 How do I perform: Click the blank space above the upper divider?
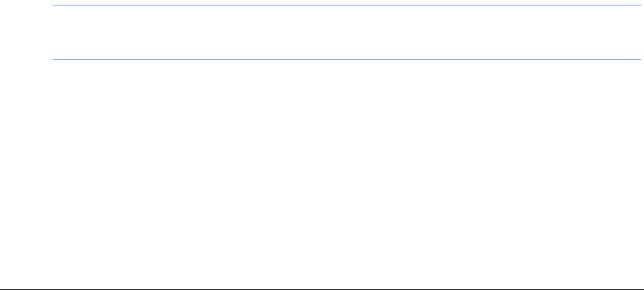pos(348,2)
